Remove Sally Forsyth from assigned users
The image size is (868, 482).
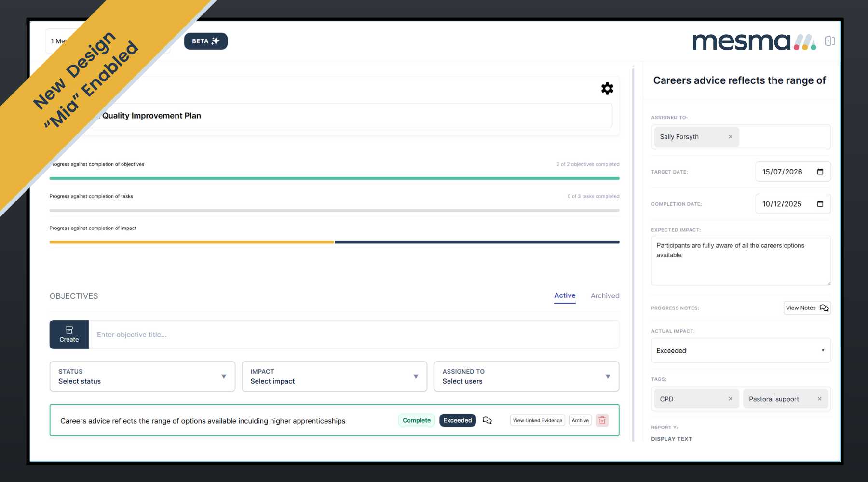tap(730, 137)
